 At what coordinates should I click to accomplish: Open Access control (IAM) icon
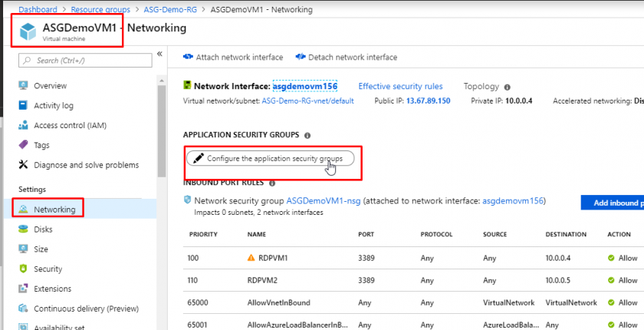24,126
